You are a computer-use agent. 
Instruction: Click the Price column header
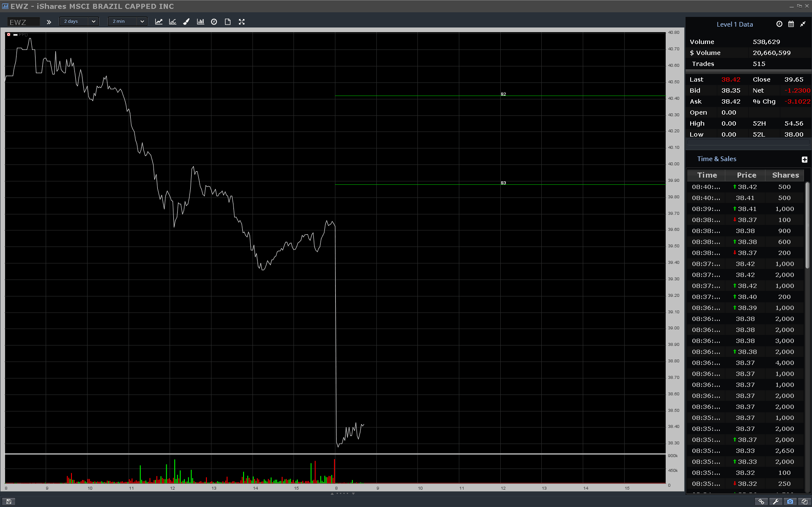(x=746, y=175)
